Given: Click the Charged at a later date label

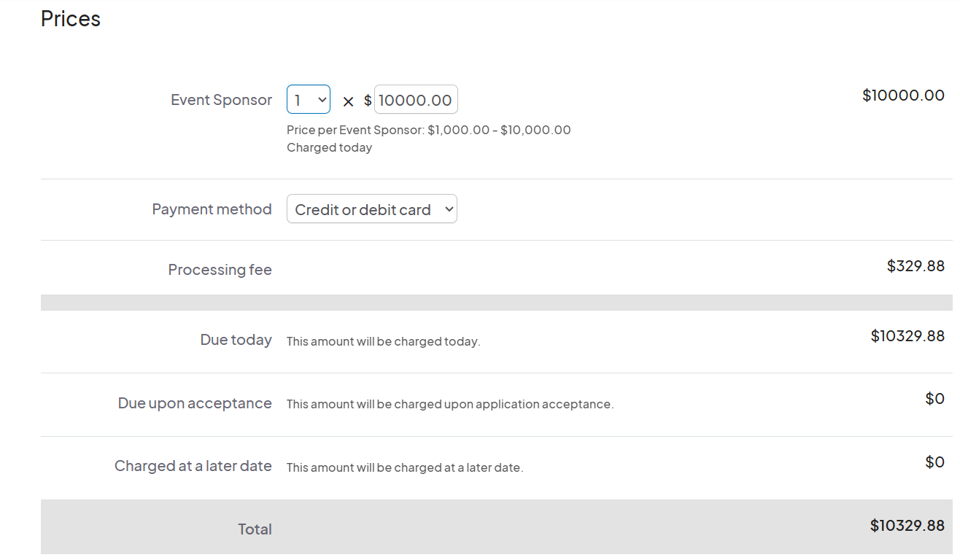Looking at the screenshot, I should (193, 466).
